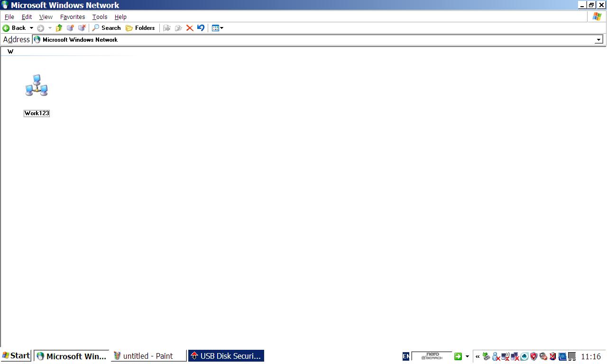Click the gray blocked-circle tray icon
The width and height of the screenshot is (607, 364).
click(x=543, y=356)
